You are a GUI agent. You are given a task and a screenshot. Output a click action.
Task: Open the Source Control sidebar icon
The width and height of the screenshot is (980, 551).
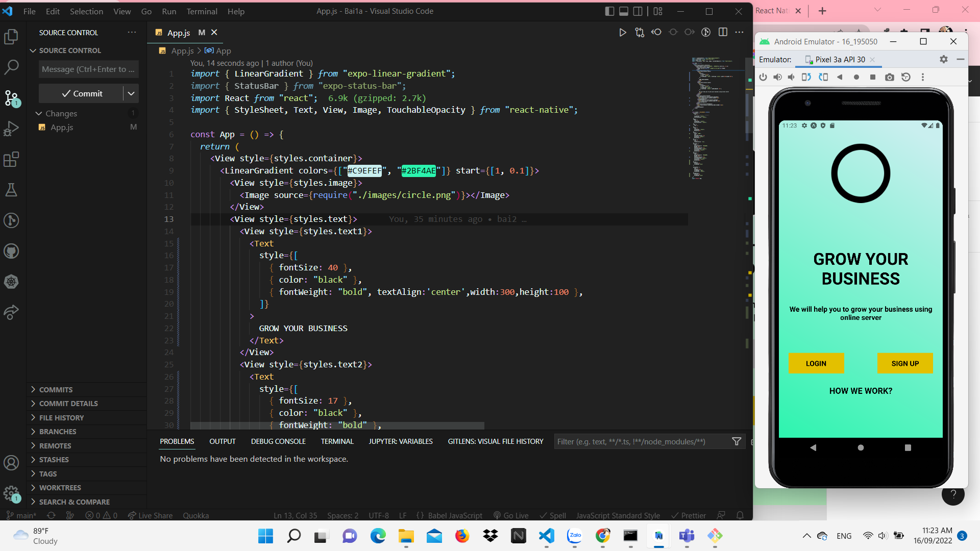click(x=11, y=98)
